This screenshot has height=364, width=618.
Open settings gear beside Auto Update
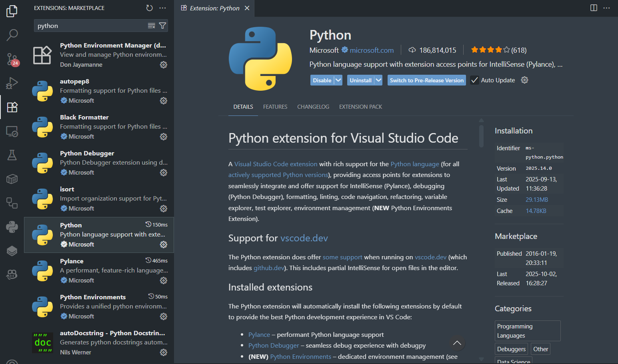(x=525, y=80)
